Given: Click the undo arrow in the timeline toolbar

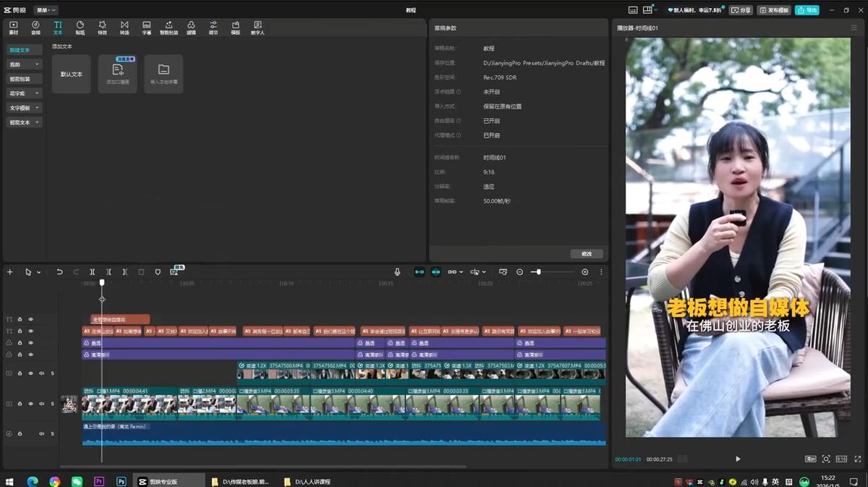Looking at the screenshot, I should (59, 272).
